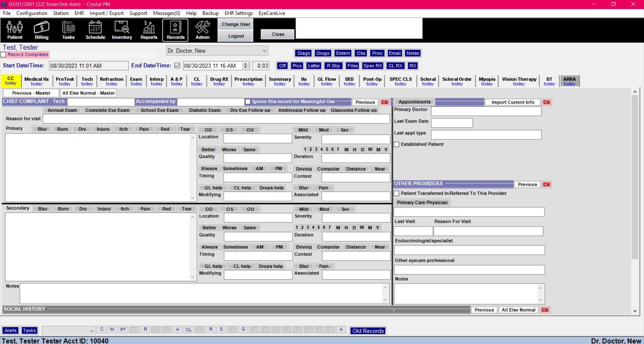The width and height of the screenshot is (644, 344).
Task: Open the Spec RX button
Action: pos(373,66)
